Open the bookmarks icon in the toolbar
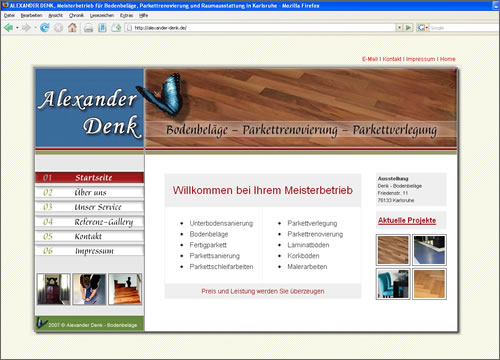Viewport: 500px width, 360px height. (102, 28)
